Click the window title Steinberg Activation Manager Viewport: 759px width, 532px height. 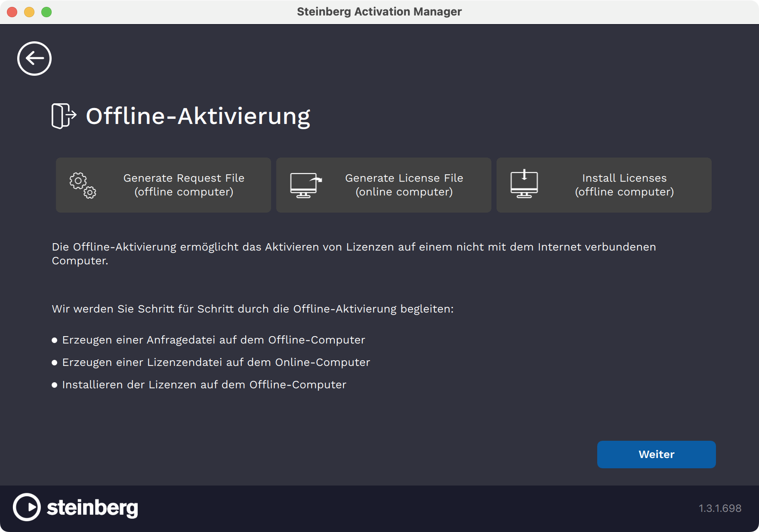point(379,12)
